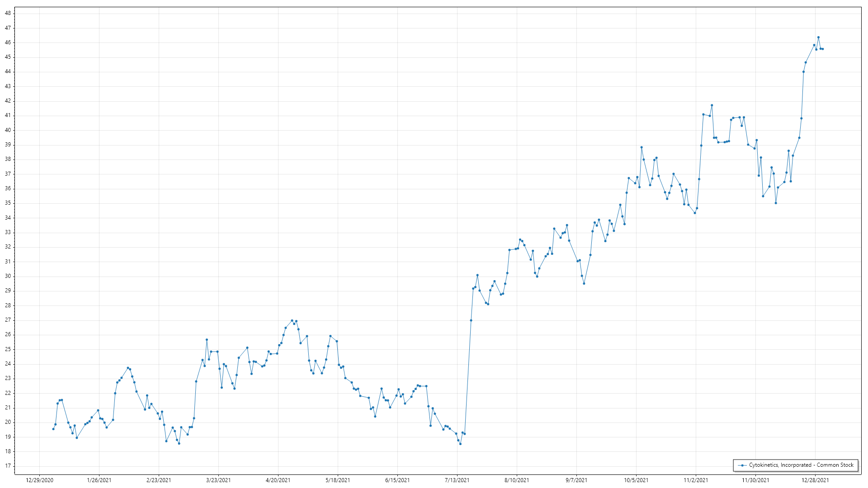Click the 4/20/2021 axis date label
868x488 pixels.
click(278, 480)
